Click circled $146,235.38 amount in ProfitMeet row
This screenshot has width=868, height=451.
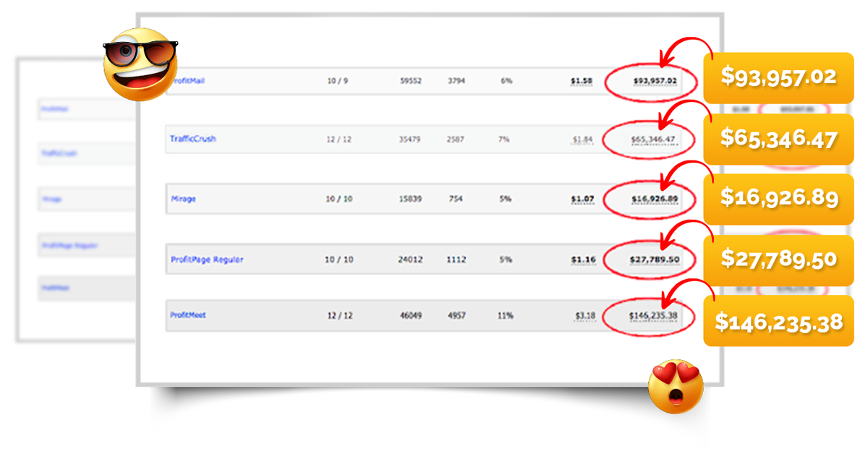pos(652,316)
